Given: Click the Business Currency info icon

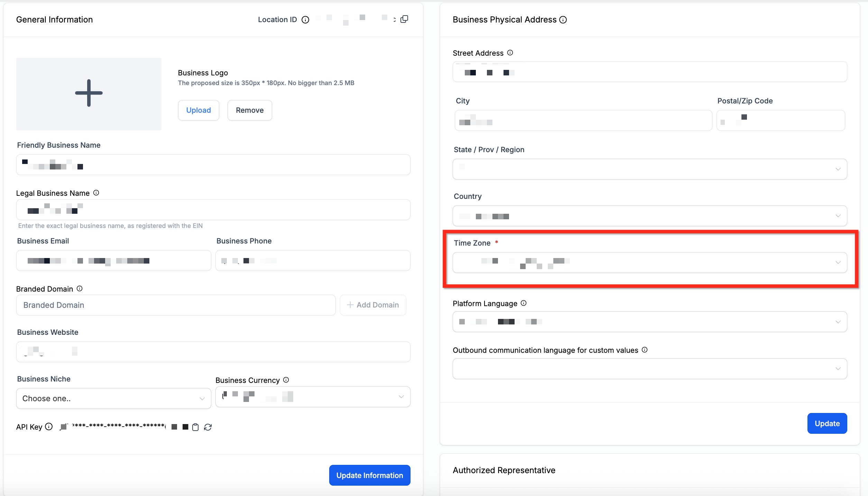Looking at the screenshot, I should click(x=286, y=380).
